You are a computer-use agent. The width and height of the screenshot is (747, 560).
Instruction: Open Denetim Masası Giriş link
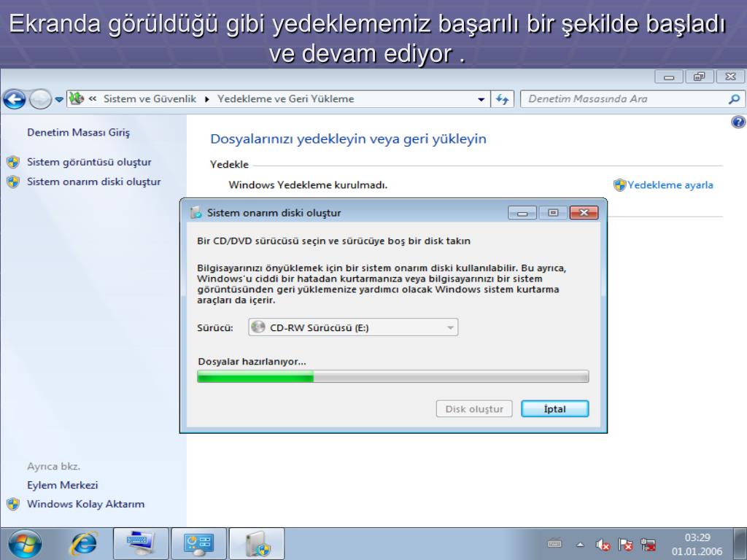point(78,133)
